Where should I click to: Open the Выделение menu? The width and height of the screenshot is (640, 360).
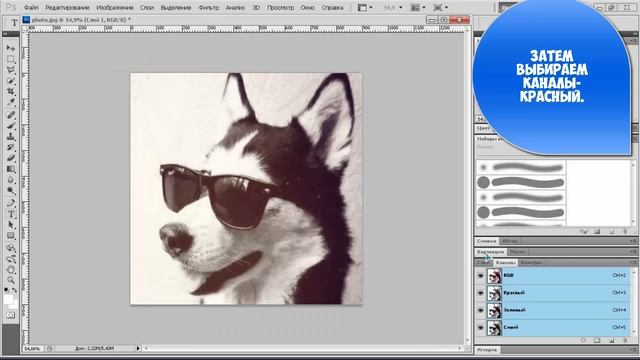pos(176,7)
